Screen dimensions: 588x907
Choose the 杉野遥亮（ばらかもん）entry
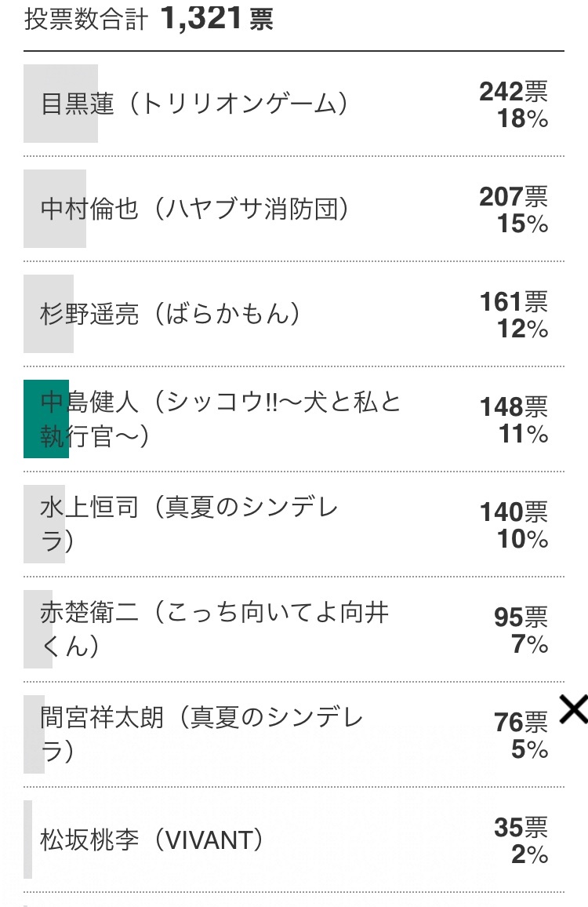click(170, 315)
